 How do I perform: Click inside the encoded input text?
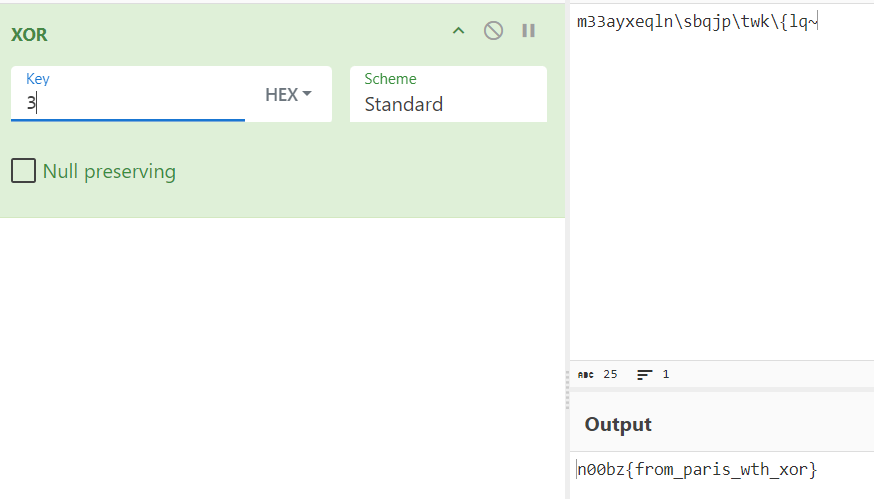tap(697, 22)
